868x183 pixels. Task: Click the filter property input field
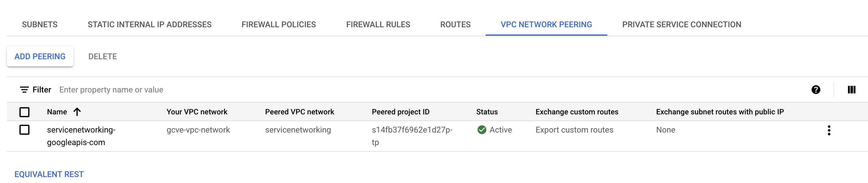[x=135, y=90]
